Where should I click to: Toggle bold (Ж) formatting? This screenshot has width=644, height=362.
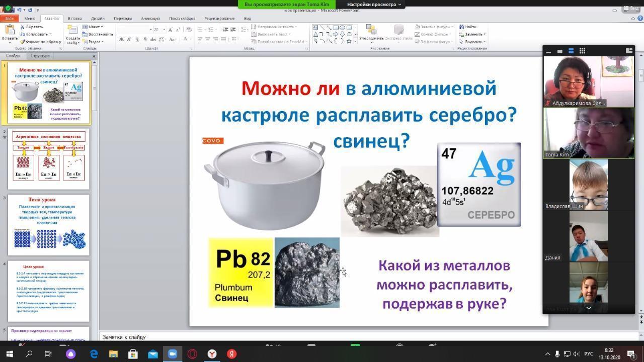click(121, 39)
